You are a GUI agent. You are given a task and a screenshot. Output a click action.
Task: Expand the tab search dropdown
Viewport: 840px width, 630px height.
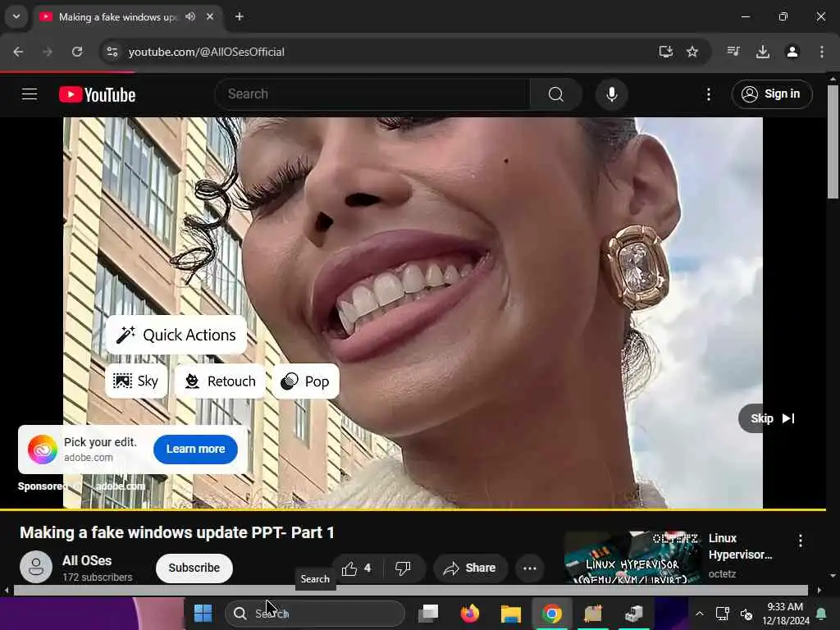16,16
